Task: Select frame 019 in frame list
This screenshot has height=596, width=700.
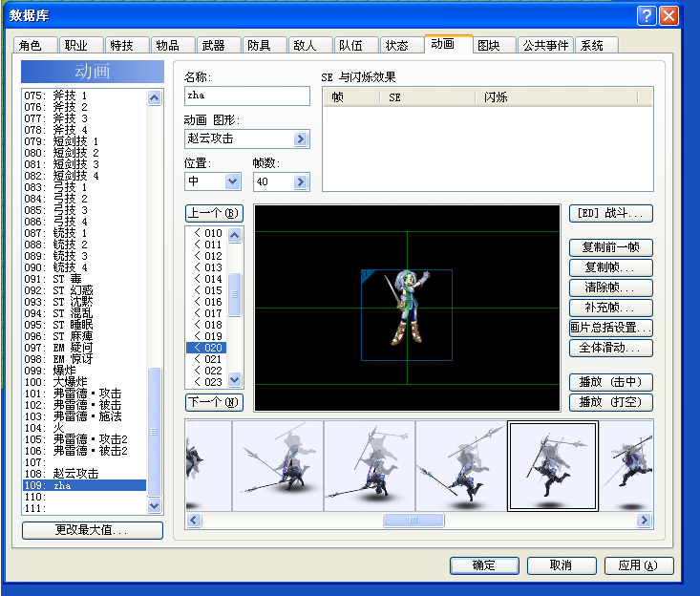Action: [207, 336]
